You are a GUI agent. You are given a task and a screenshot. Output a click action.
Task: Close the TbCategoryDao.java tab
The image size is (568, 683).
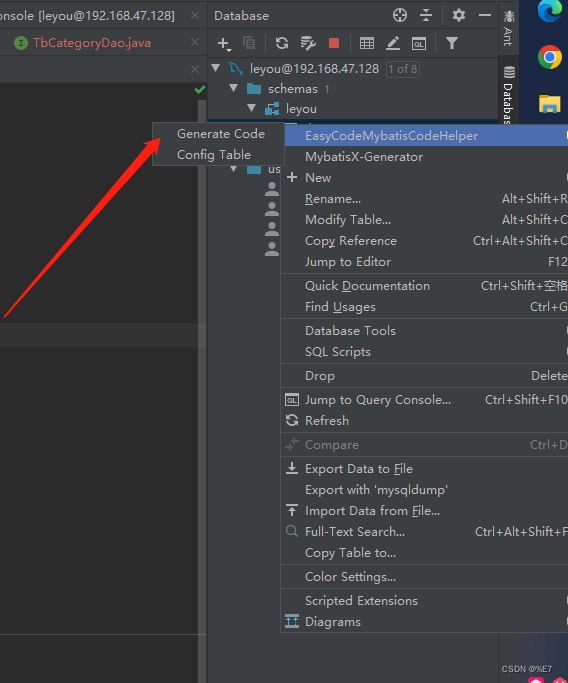(x=195, y=42)
